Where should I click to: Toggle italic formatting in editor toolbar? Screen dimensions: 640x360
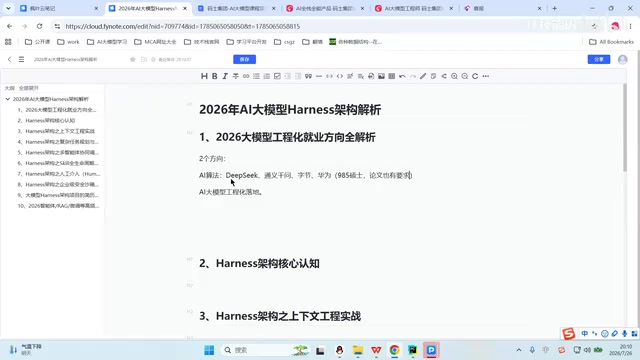pos(225,76)
